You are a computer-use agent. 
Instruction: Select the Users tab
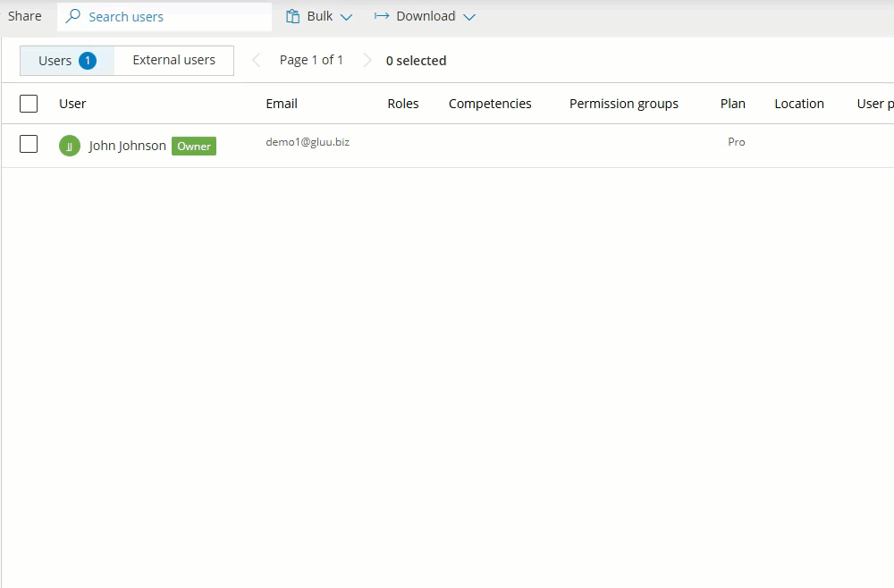(55, 61)
